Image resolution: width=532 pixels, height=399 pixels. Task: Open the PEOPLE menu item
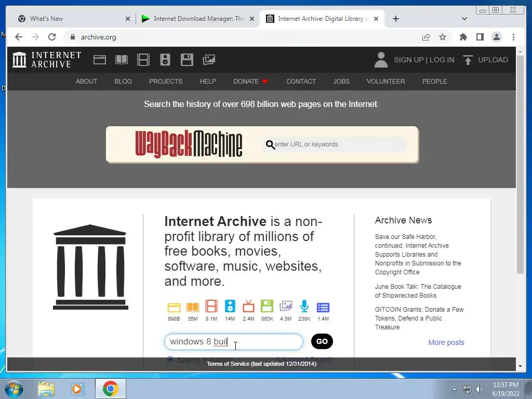pos(435,82)
